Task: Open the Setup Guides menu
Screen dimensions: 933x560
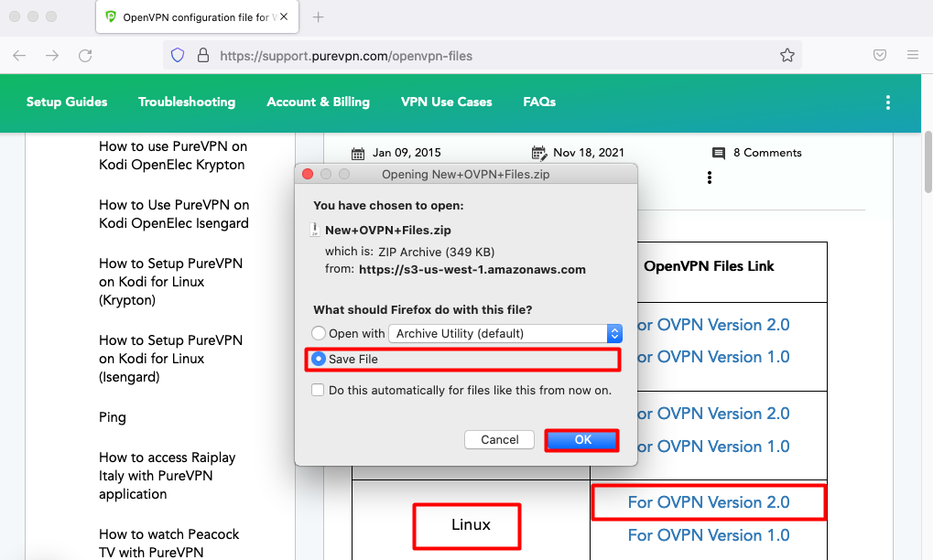Action: [67, 102]
